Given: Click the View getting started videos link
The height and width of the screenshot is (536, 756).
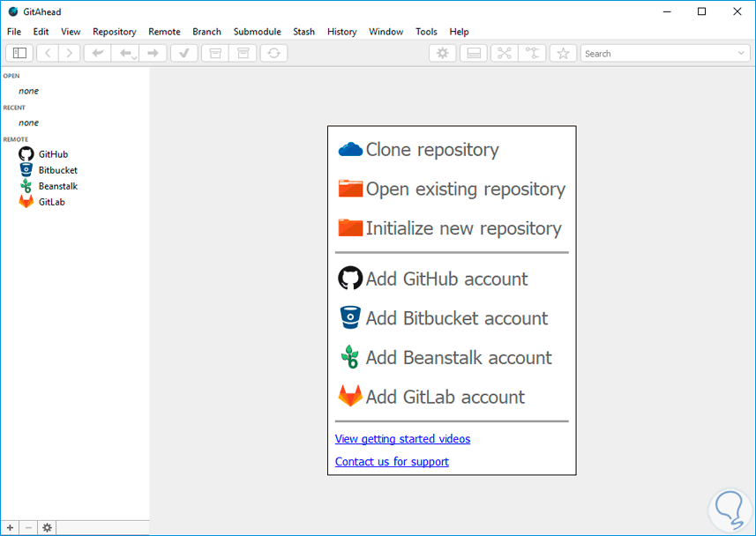Looking at the screenshot, I should click(x=402, y=439).
